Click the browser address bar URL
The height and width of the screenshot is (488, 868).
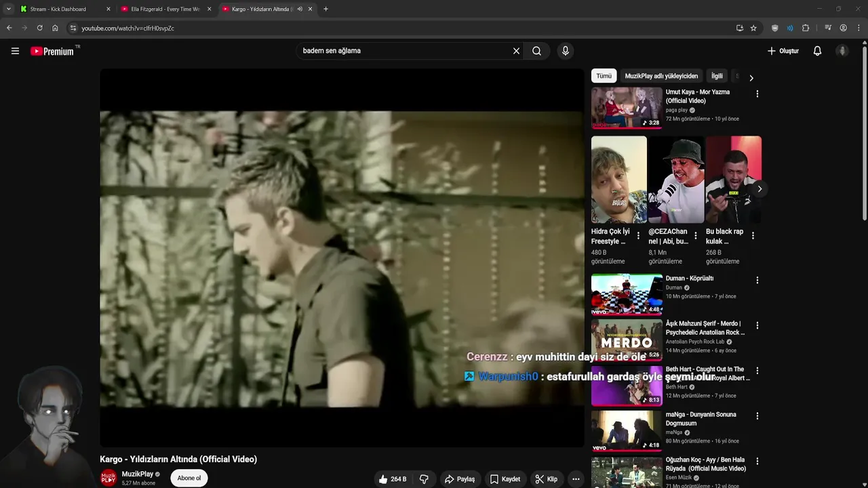click(x=128, y=28)
